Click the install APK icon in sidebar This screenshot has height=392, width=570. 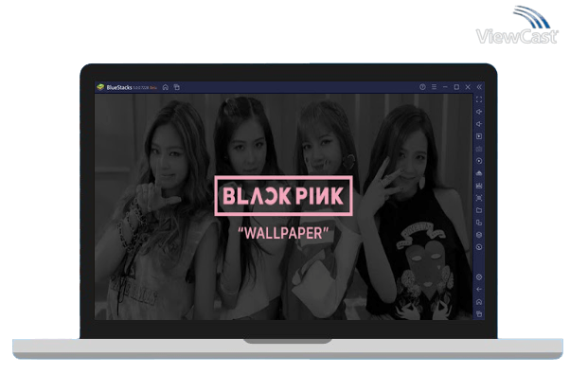[479, 173]
